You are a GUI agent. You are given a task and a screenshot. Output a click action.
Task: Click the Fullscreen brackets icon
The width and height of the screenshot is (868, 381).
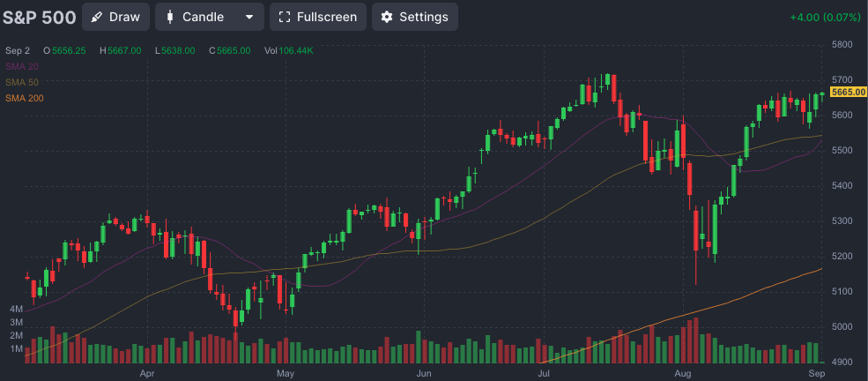pos(284,17)
